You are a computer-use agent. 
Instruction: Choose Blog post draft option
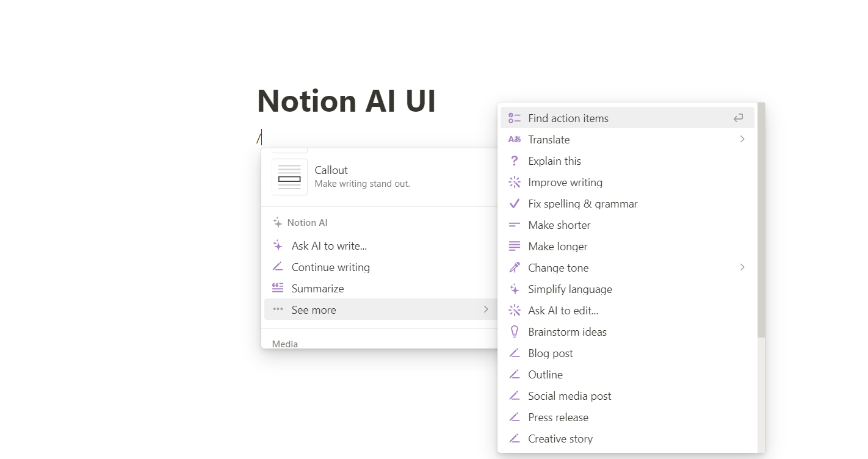pyautogui.click(x=627, y=353)
